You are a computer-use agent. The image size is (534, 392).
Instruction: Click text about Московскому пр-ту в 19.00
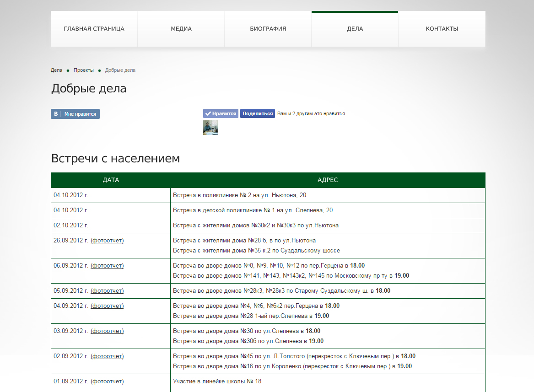pos(291,276)
